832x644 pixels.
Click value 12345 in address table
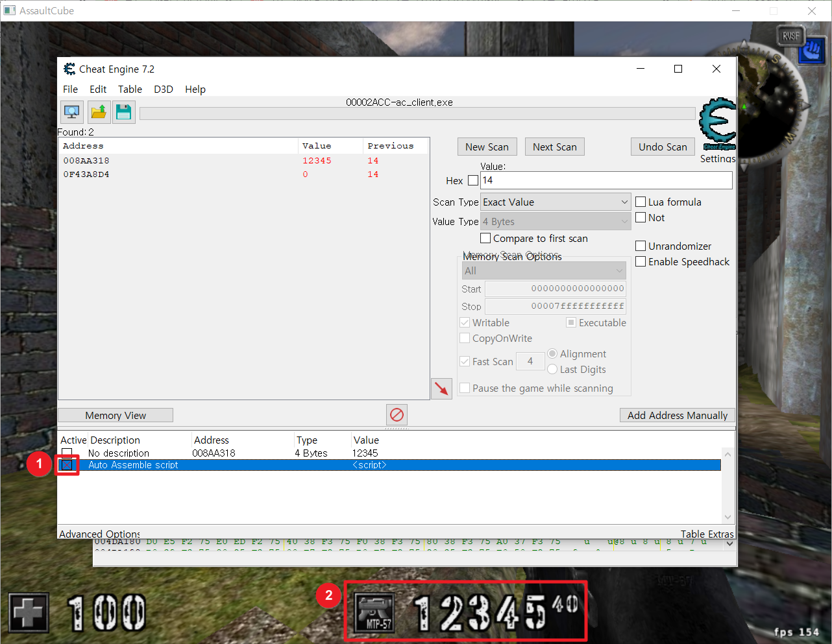tap(365, 453)
